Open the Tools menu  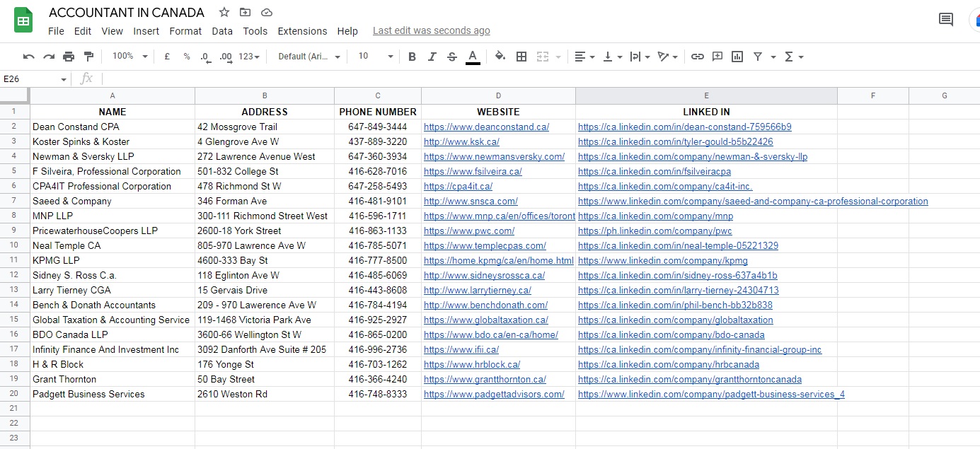(x=255, y=31)
